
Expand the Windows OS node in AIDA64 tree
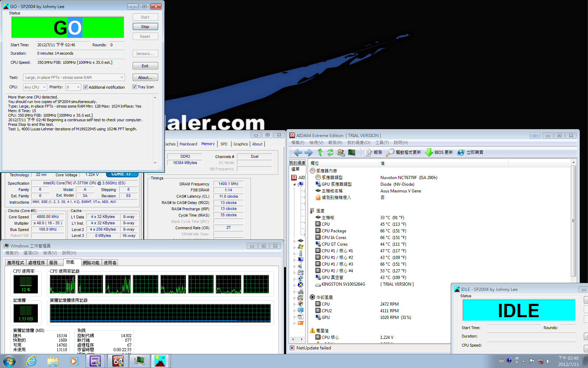tap(294, 247)
